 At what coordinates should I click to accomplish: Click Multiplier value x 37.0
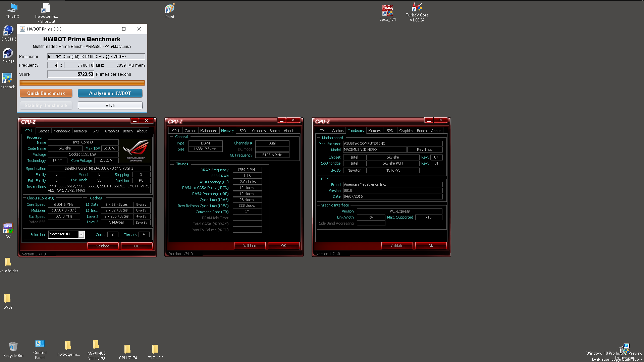(64, 210)
